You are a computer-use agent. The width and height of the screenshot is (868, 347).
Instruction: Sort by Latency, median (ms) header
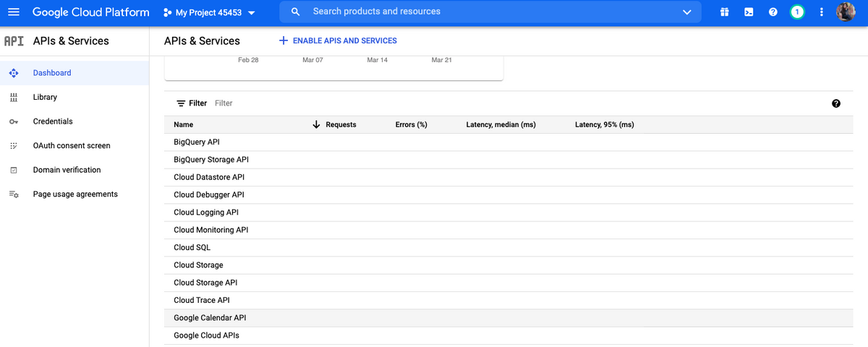pyautogui.click(x=501, y=124)
